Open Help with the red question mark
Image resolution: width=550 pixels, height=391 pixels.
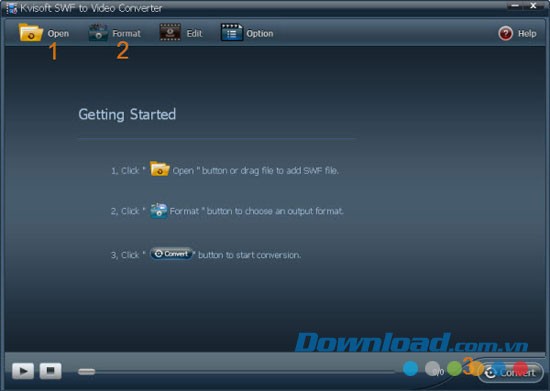[x=517, y=34]
